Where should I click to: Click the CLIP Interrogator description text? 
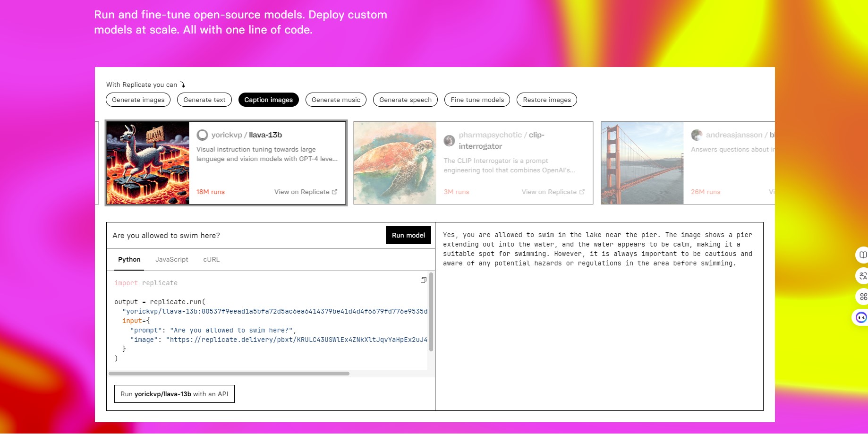[x=510, y=165]
